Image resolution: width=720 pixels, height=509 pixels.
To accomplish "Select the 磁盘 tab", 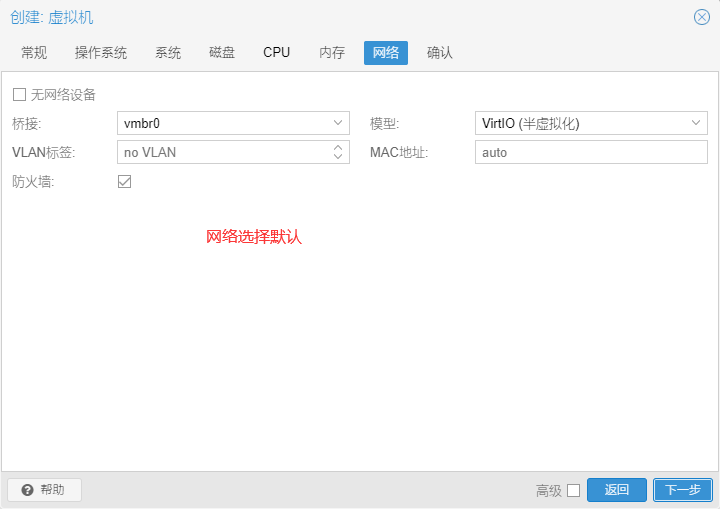I will (222, 53).
